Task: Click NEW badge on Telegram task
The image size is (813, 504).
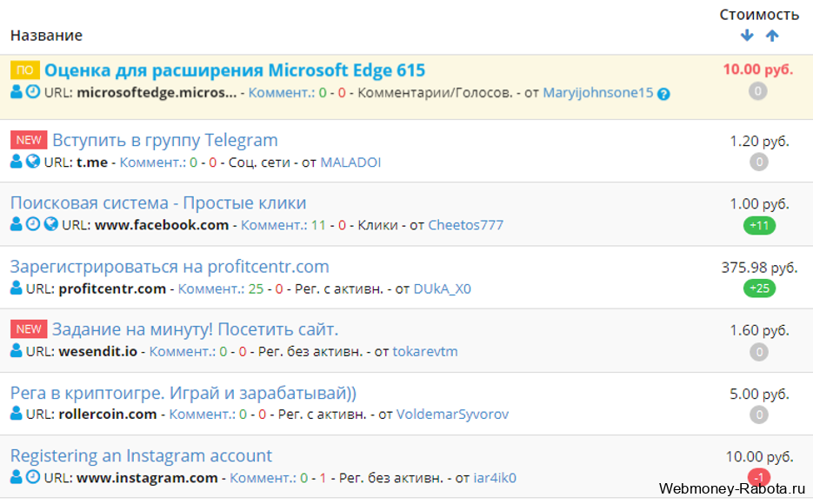Action: (29, 140)
